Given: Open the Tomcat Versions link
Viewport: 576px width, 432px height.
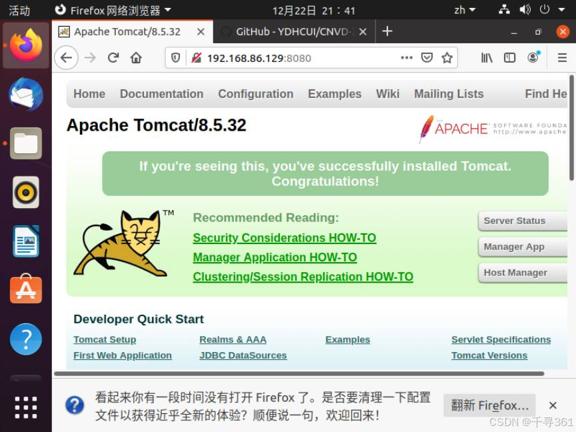Looking at the screenshot, I should coord(489,356).
